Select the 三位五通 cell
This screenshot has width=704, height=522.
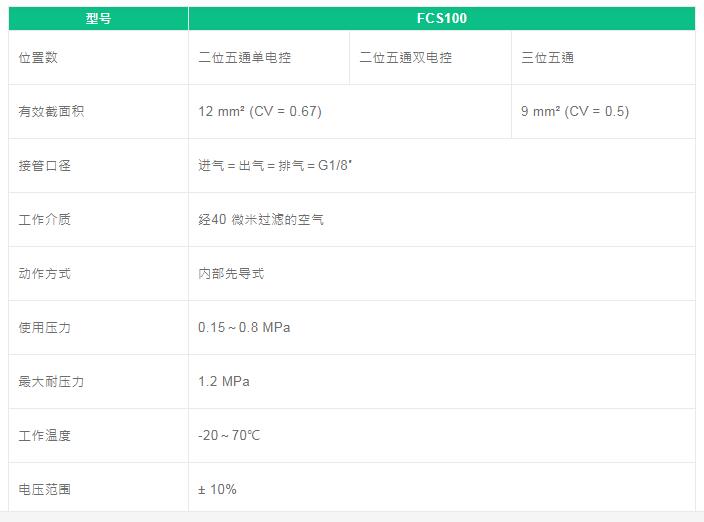(x=548, y=58)
